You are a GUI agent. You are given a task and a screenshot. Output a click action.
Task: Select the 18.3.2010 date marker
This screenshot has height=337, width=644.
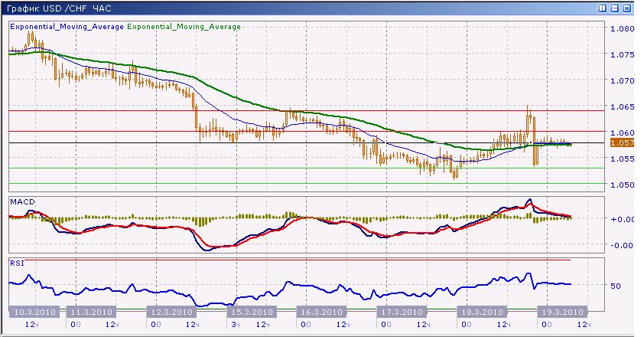482,312
